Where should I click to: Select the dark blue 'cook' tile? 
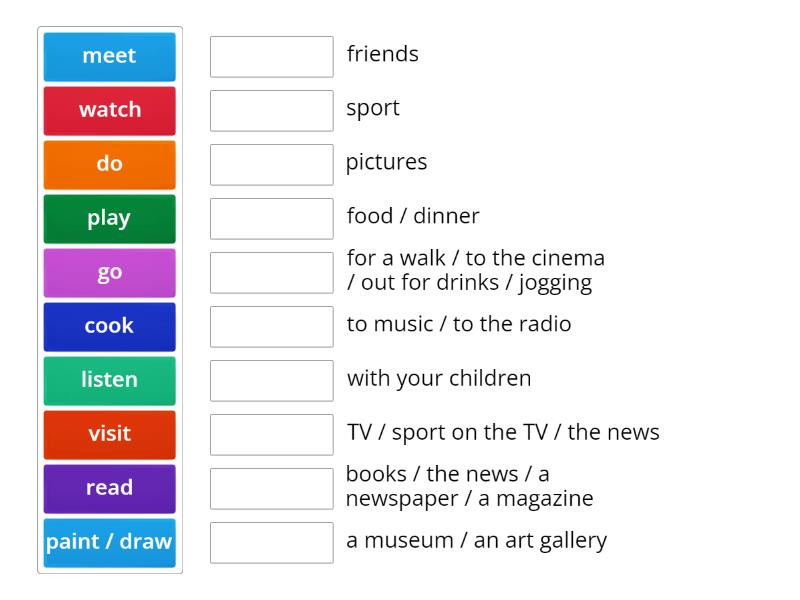click(x=109, y=326)
